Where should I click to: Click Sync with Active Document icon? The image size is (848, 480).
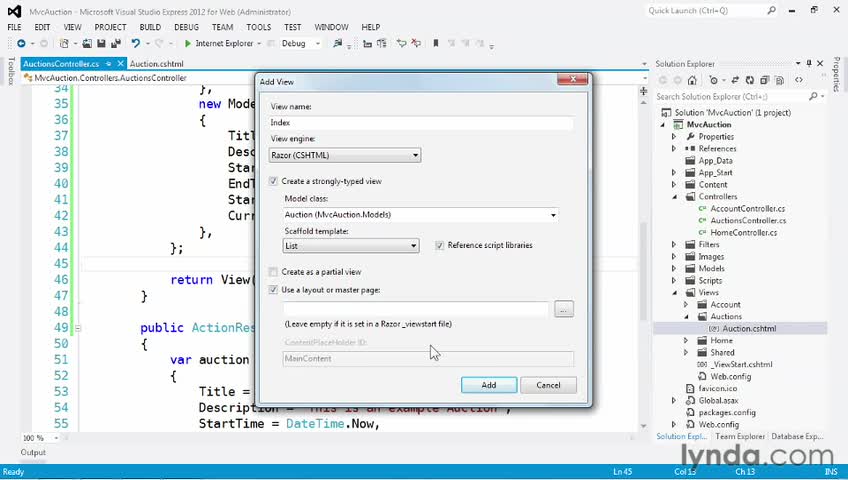click(735, 81)
